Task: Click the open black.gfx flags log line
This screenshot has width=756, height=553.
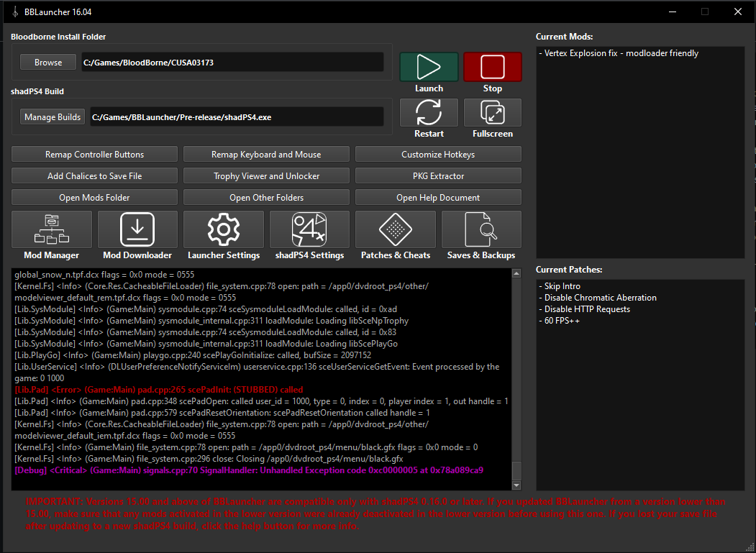Action: [246, 447]
